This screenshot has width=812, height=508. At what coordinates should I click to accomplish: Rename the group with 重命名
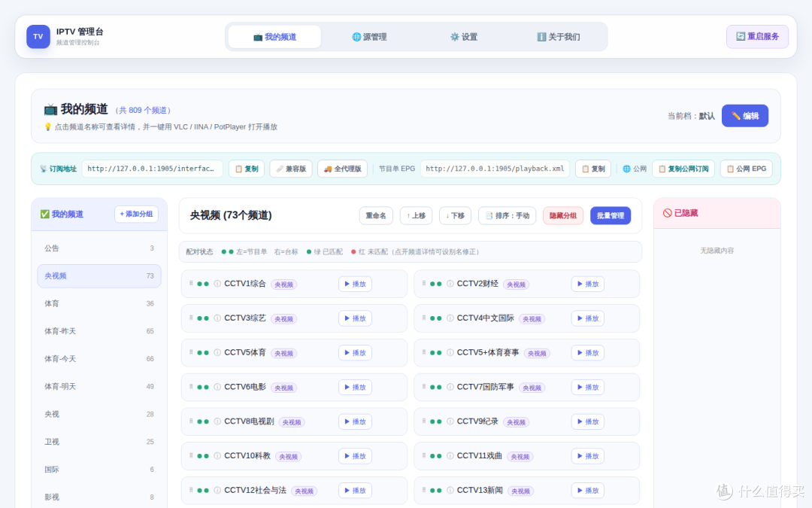click(376, 216)
